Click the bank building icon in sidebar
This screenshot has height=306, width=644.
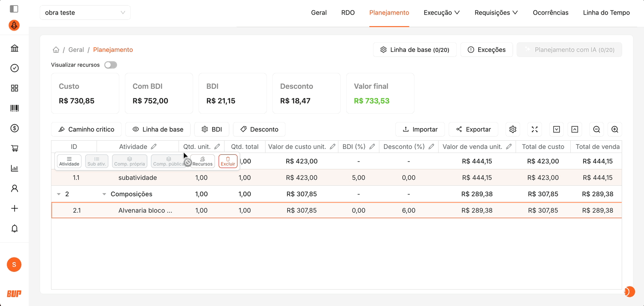tap(15, 48)
